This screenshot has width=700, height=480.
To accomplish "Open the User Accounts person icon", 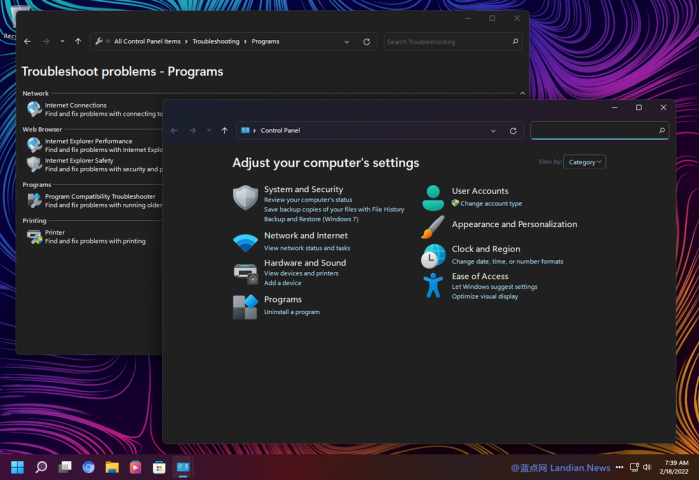I will (433, 197).
